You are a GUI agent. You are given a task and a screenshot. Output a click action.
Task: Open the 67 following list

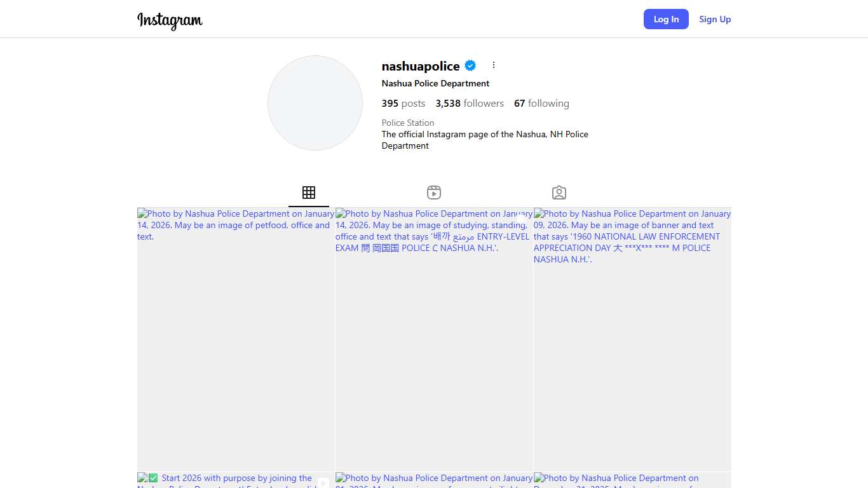[x=541, y=104]
